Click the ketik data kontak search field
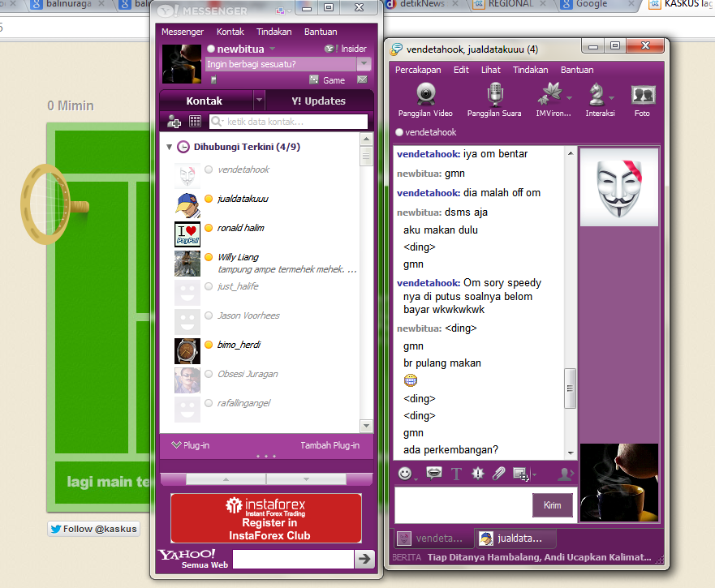The height and width of the screenshot is (588, 715). tap(288, 122)
